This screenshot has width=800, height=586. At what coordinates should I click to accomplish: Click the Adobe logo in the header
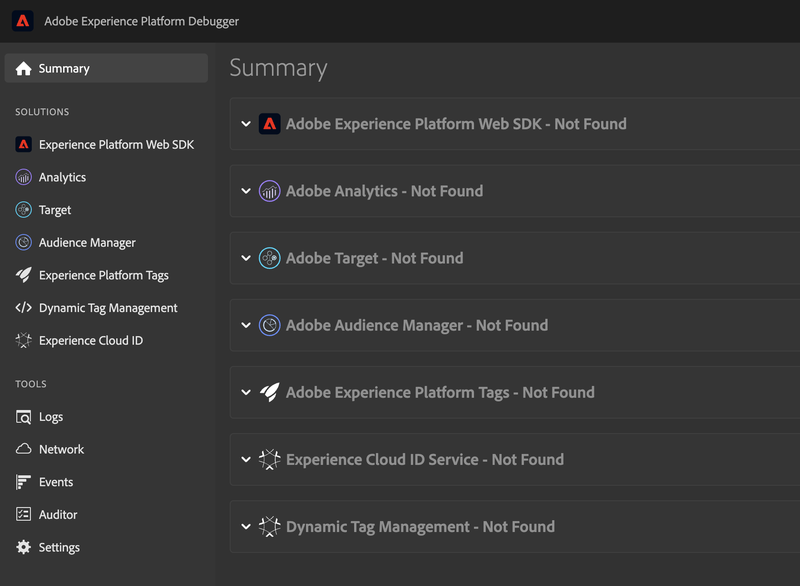click(22, 21)
